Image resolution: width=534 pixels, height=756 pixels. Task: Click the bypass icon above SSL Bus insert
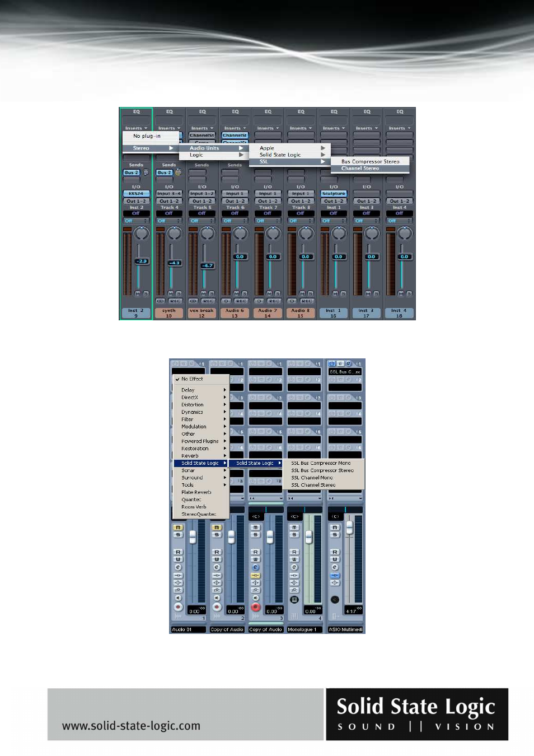(x=340, y=364)
